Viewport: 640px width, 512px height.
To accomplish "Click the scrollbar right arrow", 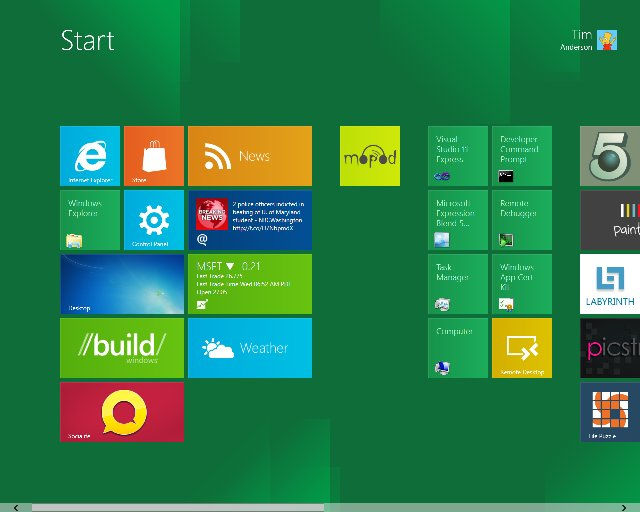I will (624, 508).
